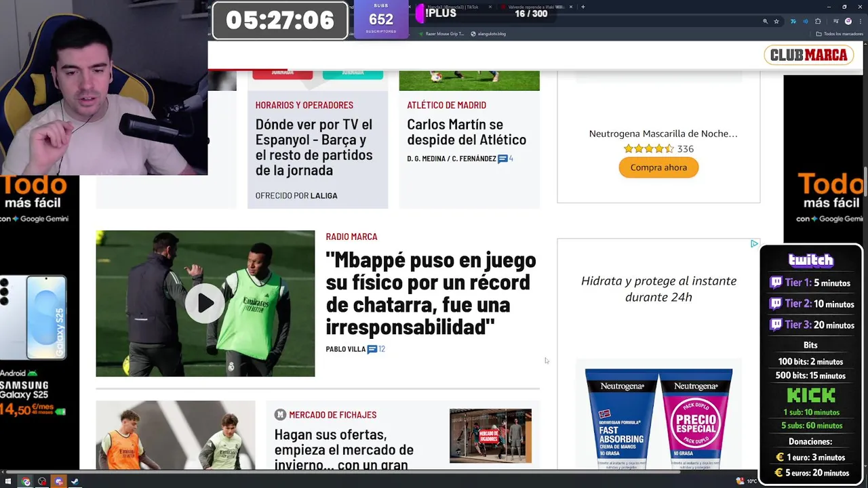Bookmark this page with the star icon
868x488 pixels.
point(776,22)
